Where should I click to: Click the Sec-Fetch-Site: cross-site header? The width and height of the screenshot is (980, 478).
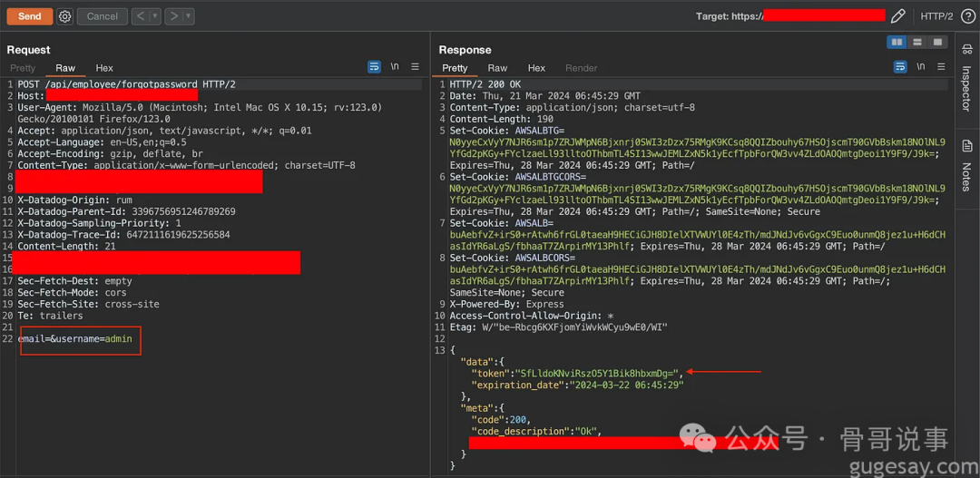88,304
